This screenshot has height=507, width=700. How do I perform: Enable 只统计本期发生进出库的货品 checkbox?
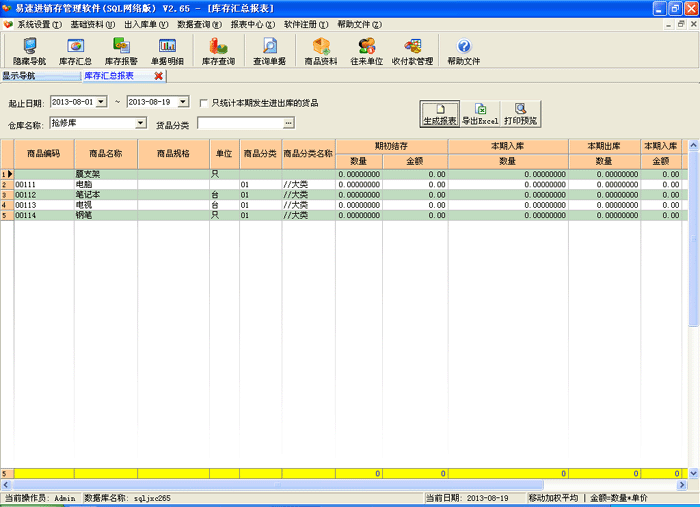[x=204, y=102]
